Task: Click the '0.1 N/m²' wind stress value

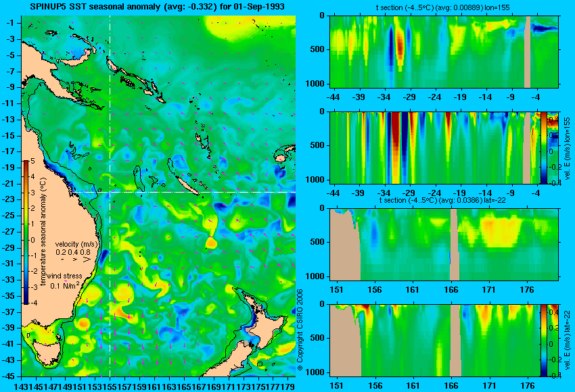Action: [x=64, y=285]
